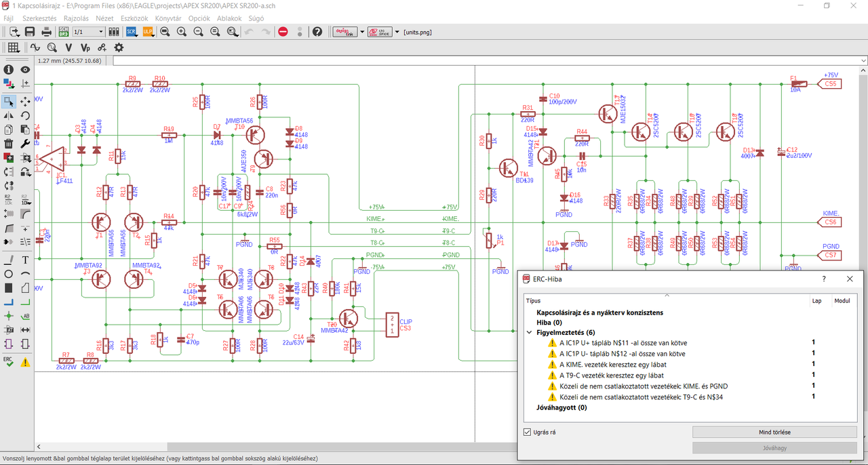Screen dimensions: 868x465
Task: Uncheck the 'Ugrás rá' checkbox
Action: 528,432
